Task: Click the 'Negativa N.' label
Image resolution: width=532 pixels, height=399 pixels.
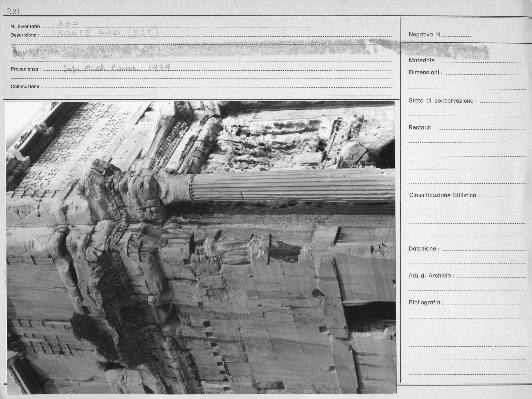Action: tap(425, 34)
